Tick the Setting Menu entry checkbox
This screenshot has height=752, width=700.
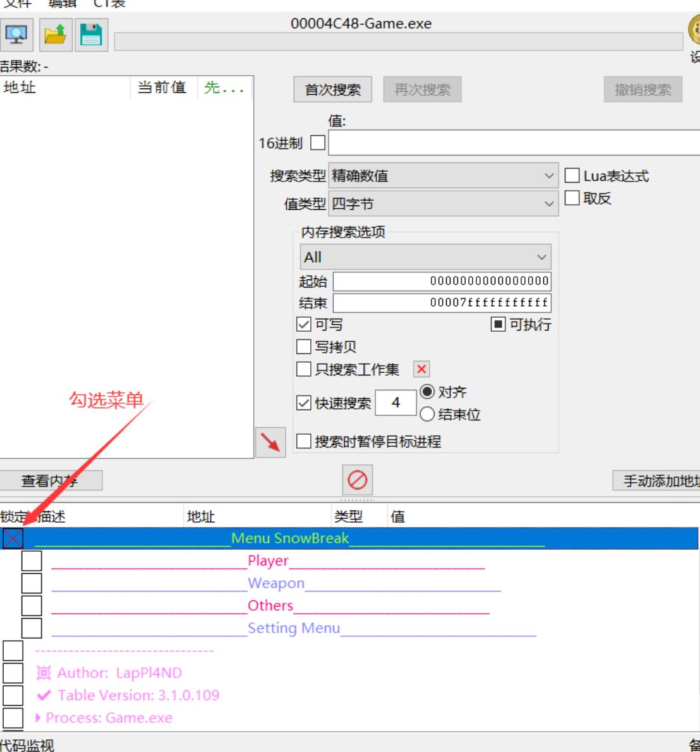coord(32,628)
